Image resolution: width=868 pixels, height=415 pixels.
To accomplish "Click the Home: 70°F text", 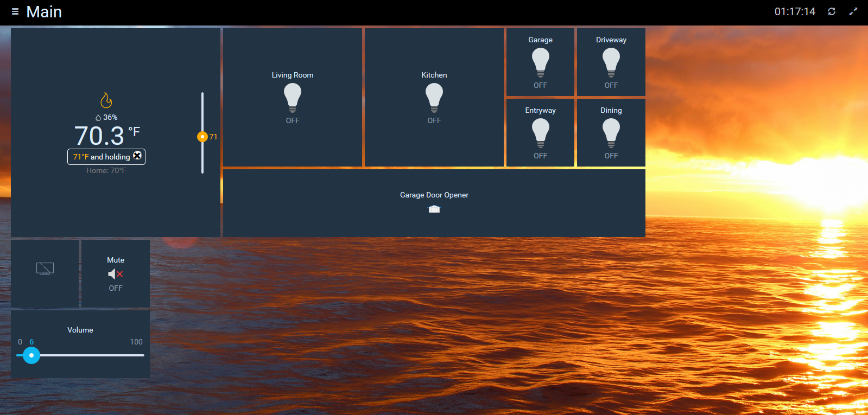I will (106, 170).
